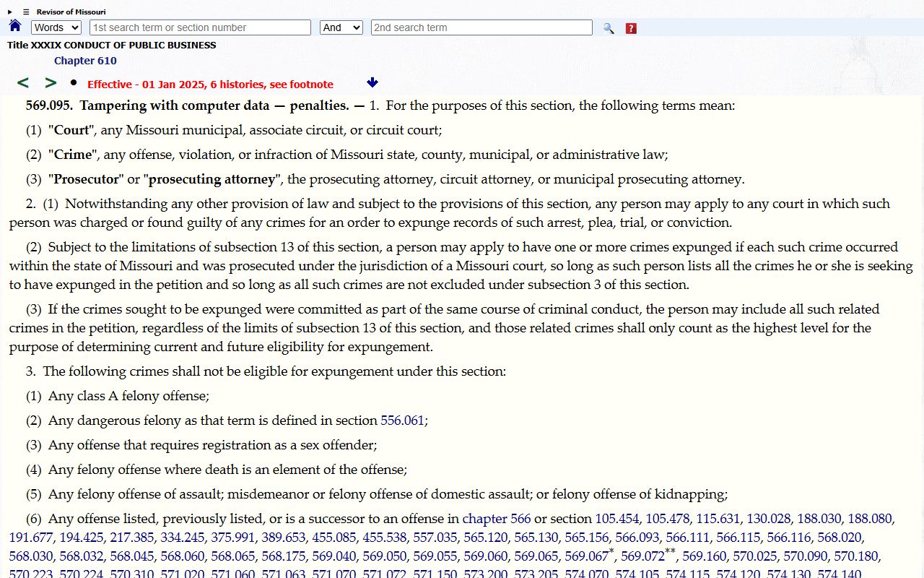Open section 217.385 link

[x=132, y=538]
